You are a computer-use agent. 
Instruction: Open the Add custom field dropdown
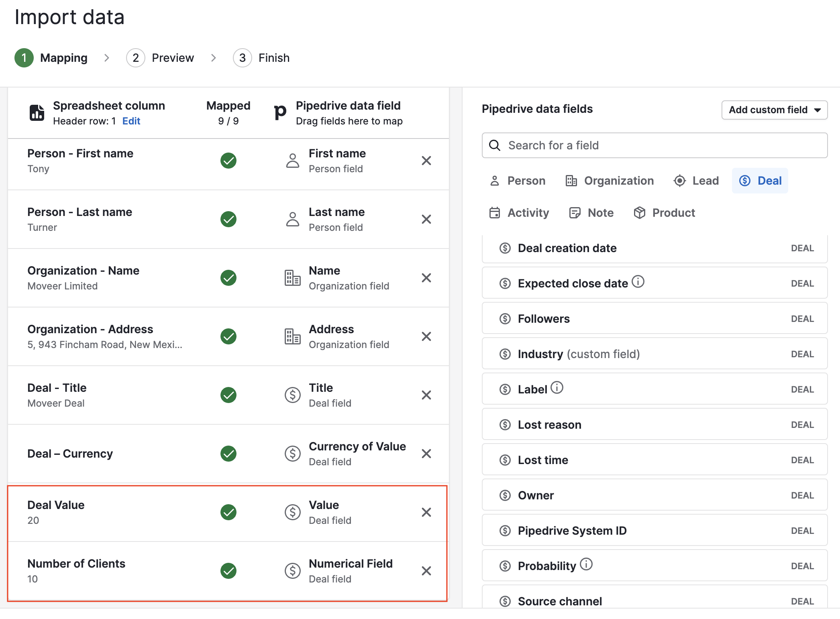[775, 110]
